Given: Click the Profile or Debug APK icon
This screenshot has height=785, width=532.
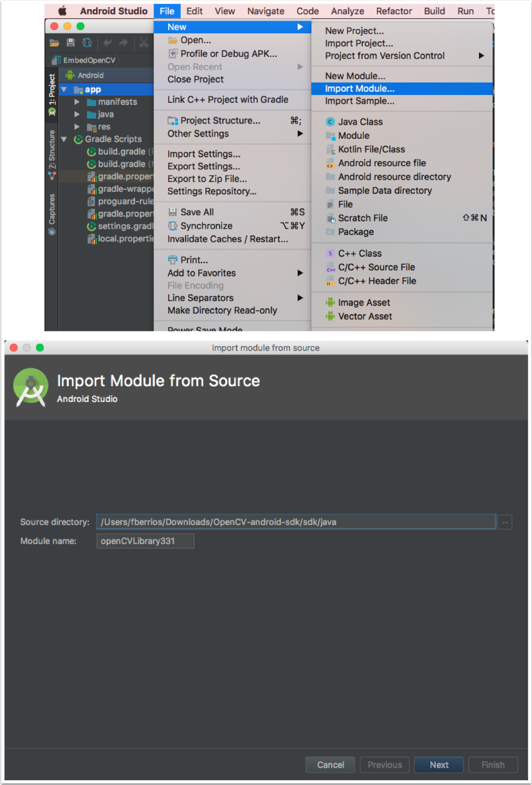Looking at the screenshot, I should (173, 54).
